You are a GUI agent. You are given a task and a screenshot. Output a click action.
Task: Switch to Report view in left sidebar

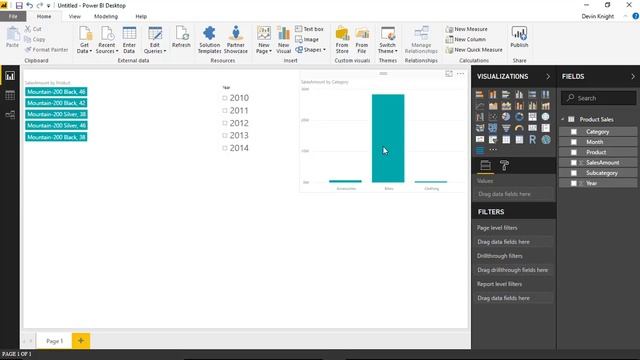point(10,76)
